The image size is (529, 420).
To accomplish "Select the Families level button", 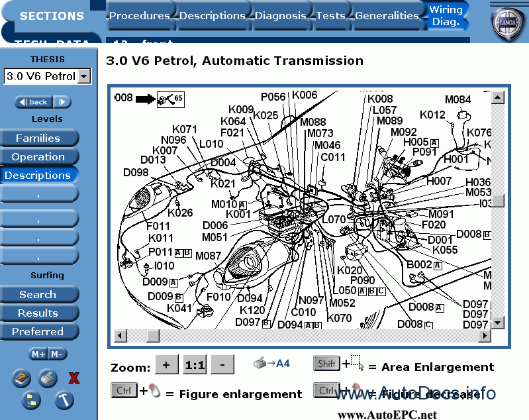I will pyautogui.click(x=38, y=138).
